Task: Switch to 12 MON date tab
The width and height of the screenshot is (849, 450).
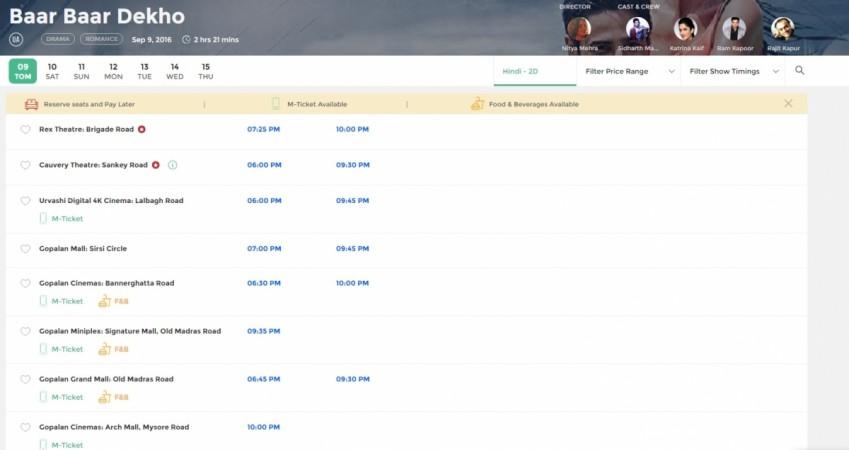Action: point(113,71)
